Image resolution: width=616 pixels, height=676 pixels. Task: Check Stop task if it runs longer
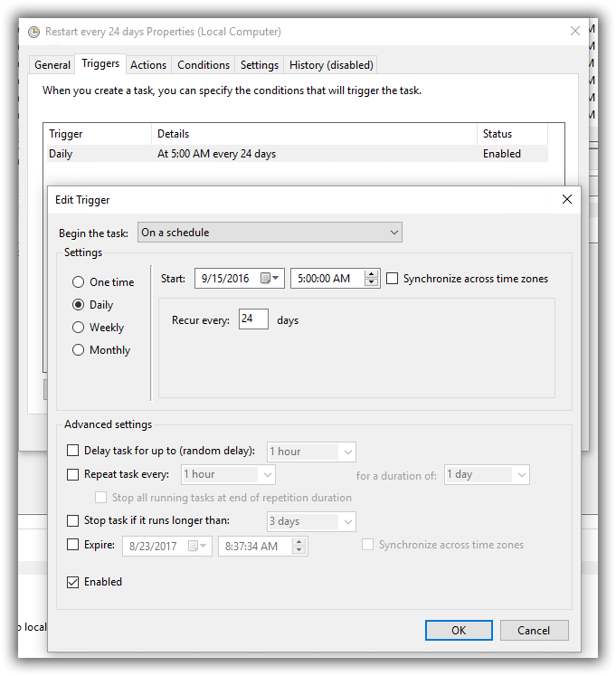pyautogui.click(x=73, y=520)
